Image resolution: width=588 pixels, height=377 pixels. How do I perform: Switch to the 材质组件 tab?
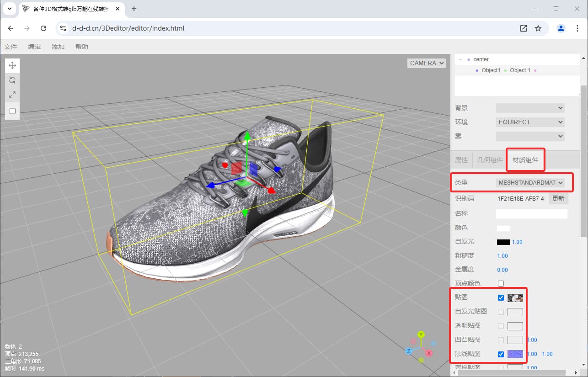tap(525, 160)
